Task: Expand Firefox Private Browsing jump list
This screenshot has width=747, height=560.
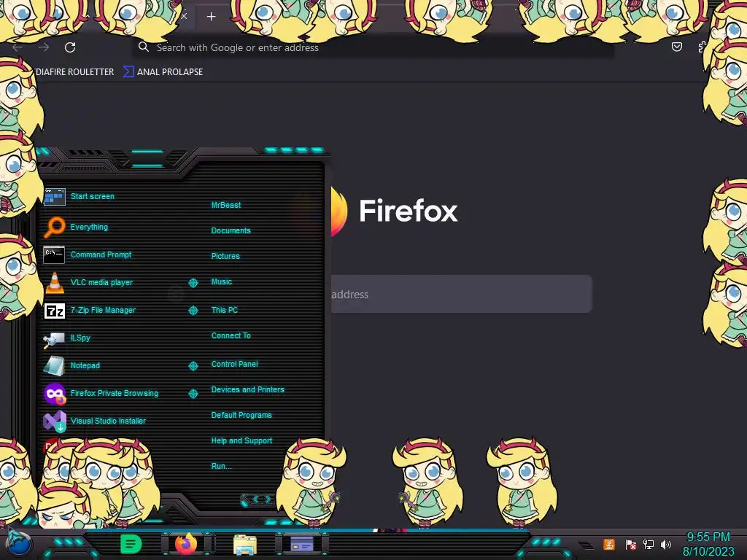Action: click(193, 393)
